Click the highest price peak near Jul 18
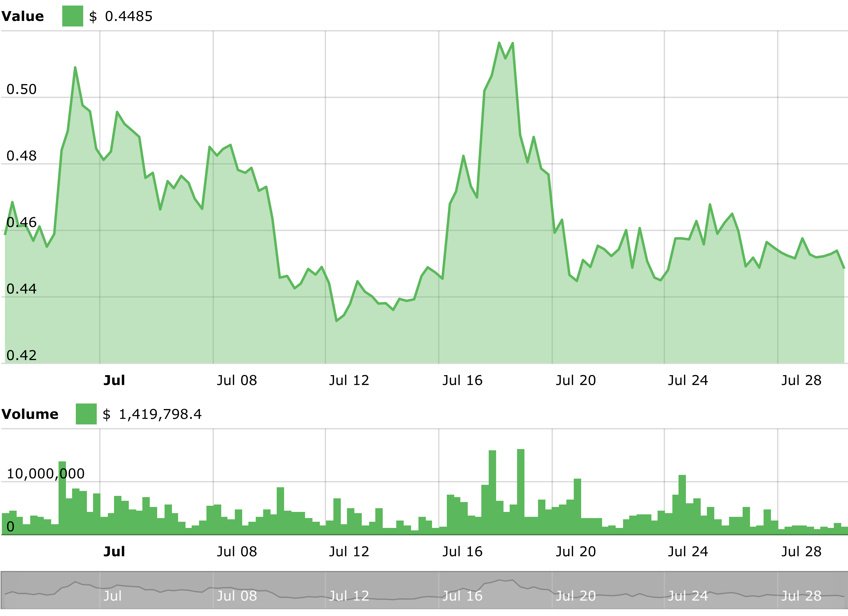Screen dimensions: 848x616 [x=499, y=43]
